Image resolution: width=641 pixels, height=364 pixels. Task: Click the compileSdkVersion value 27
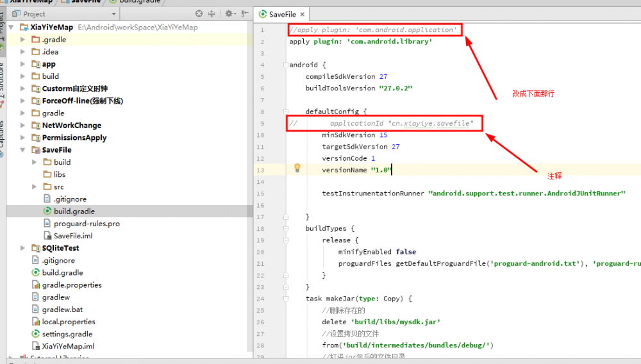tap(383, 76)
